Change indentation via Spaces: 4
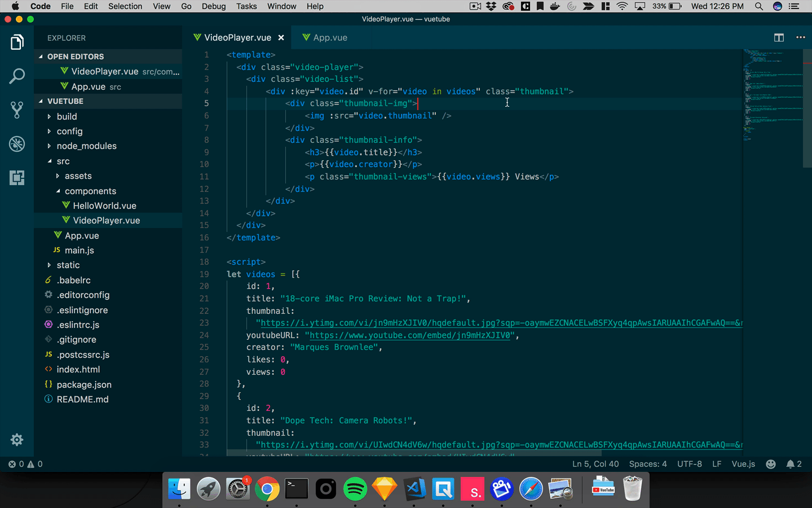This screenshot has width=812, height=508. pyautogui.click(x=647, y=464)
